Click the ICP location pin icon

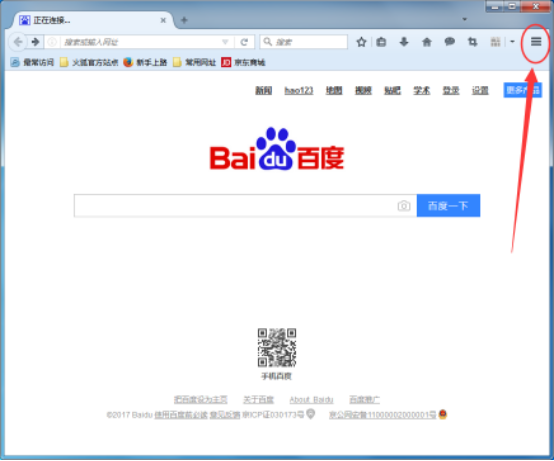coord(311,414)
